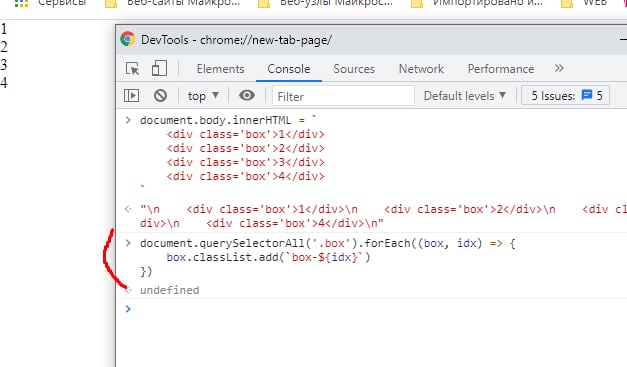Image resolution: width=627 pixels, height=367 pixels.
Task: Open the Default levels dropdown
Action: 465,96
